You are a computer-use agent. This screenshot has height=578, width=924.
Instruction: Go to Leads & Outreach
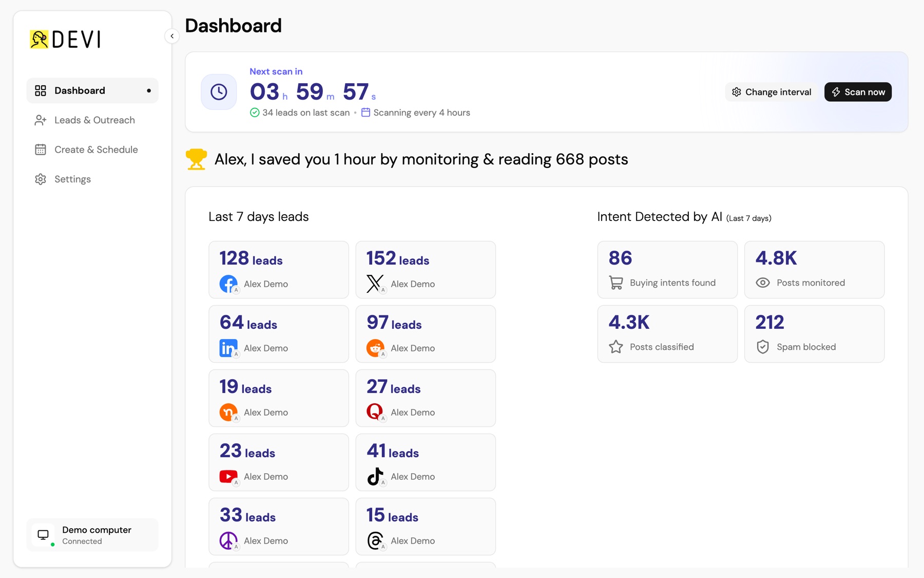pos(92,120)
